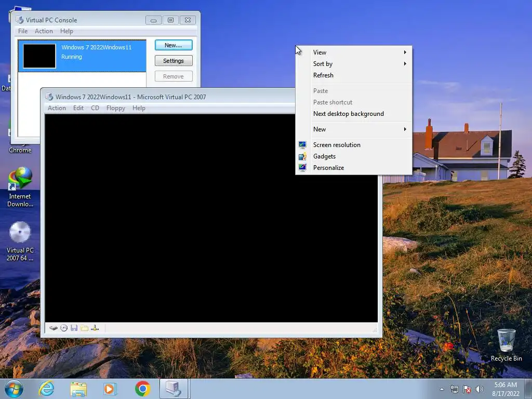
Task: Click the Running status text
Action: [x=72, y=57]
